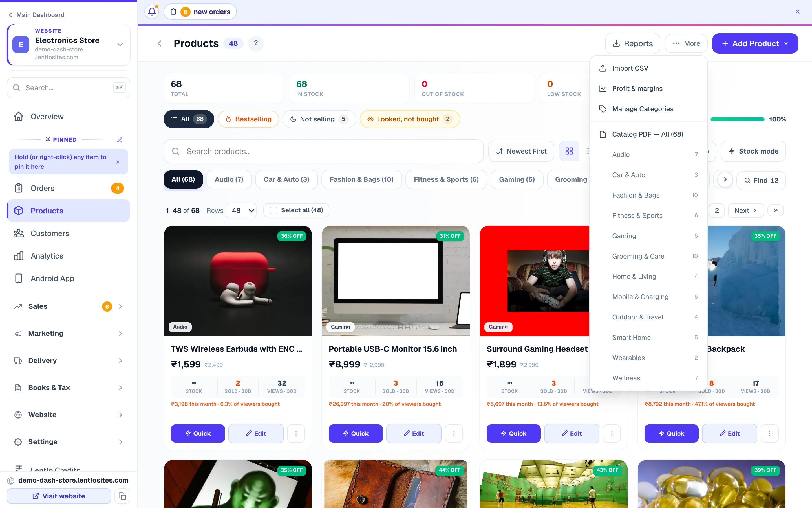Switch to grid view icon
Viewport: 812px width, 508px height.
(569, 151)
